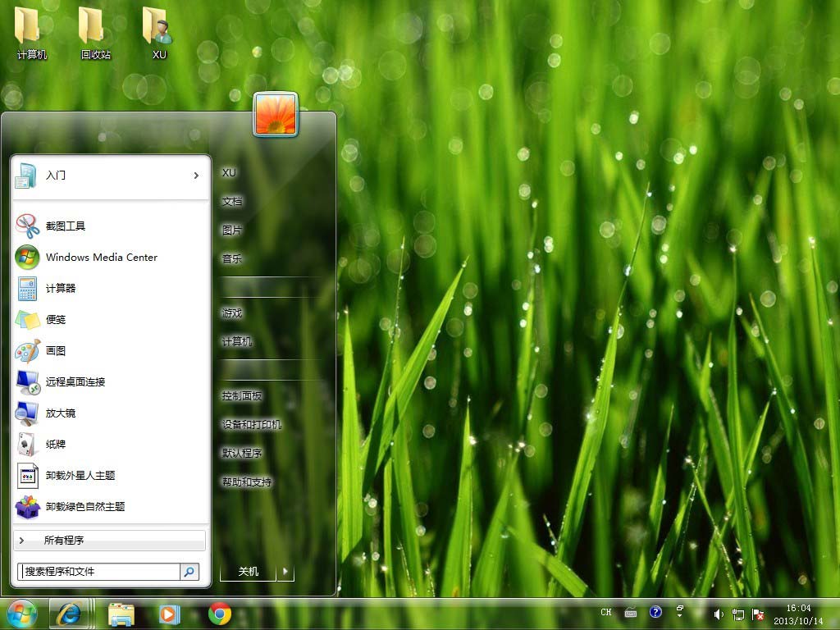Open Sticky Notes (便笺)
The image size is (840, 630).
click(55, 320)
